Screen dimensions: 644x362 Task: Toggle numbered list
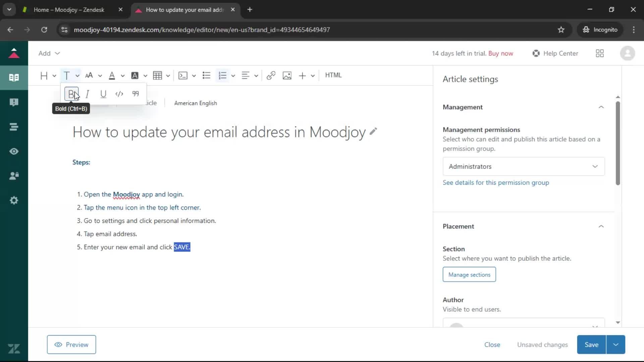pos(223,76)
